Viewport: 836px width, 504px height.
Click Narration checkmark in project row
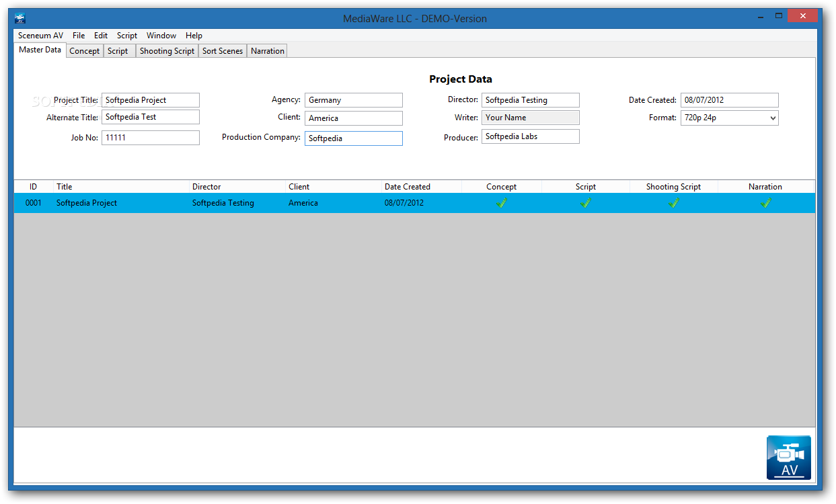pyautogui.click(x=765, y=202)
